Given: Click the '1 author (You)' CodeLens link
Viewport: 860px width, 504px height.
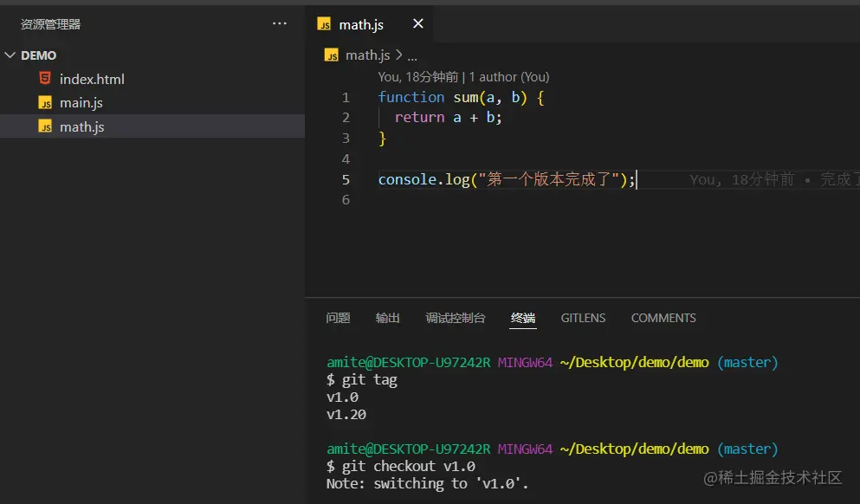Looking at the screenshot, I should click(x=508, y=76).
